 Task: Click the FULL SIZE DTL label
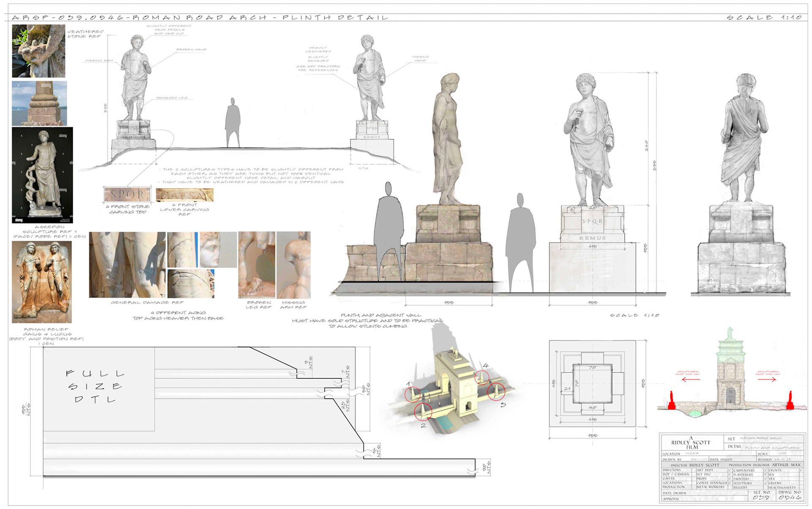tap(95, 386)
